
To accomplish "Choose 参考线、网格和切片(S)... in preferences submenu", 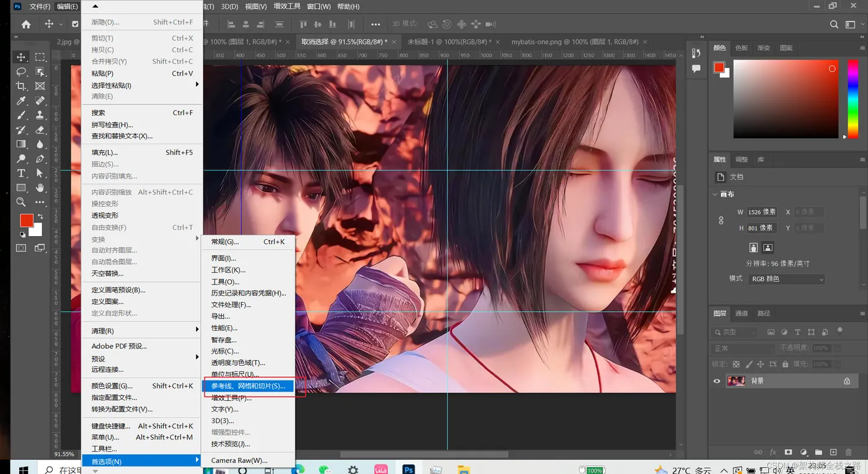I will click(249, 386).
